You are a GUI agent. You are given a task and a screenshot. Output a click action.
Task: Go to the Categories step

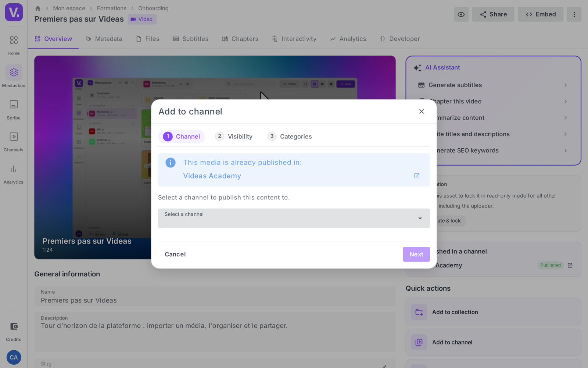[290, 137]
